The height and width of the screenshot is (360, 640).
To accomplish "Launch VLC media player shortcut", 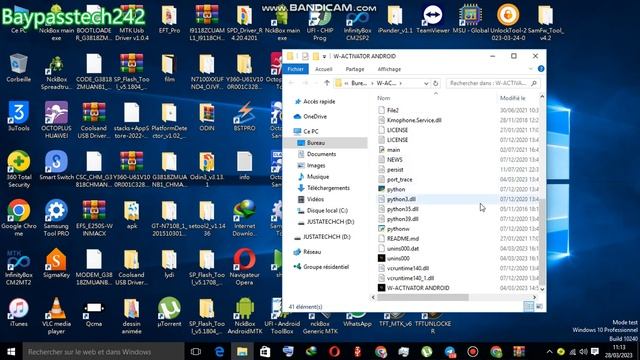I will (56, 316).
